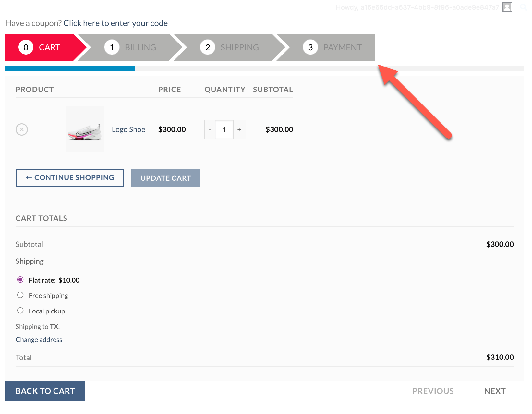Remove Logo Shoe with the X icon

point(22,129)
